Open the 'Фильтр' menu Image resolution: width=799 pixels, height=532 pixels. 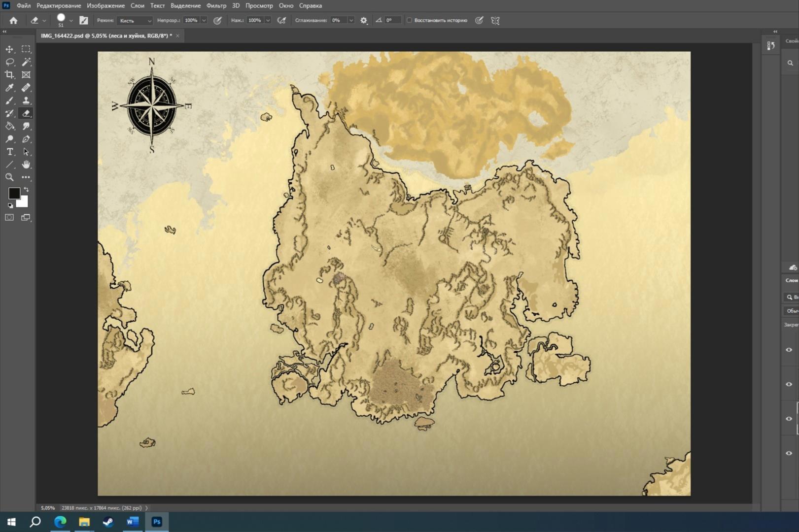(x=216, y=6)
